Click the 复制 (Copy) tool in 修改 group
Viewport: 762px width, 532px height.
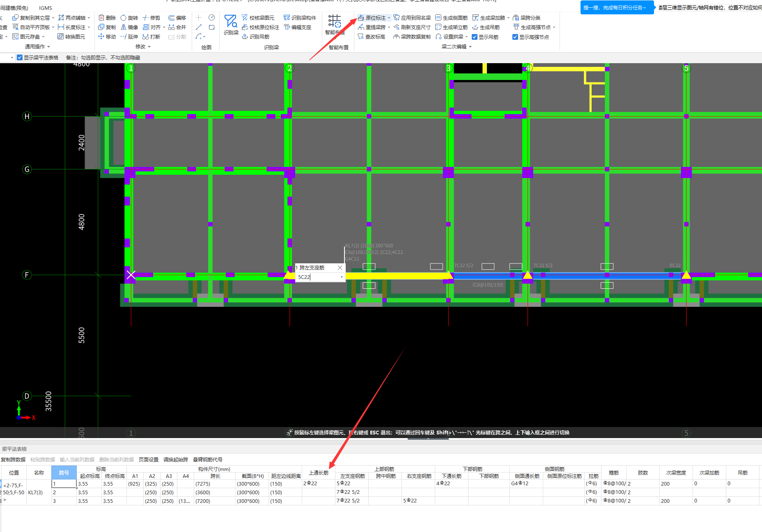tap(107, 27)
